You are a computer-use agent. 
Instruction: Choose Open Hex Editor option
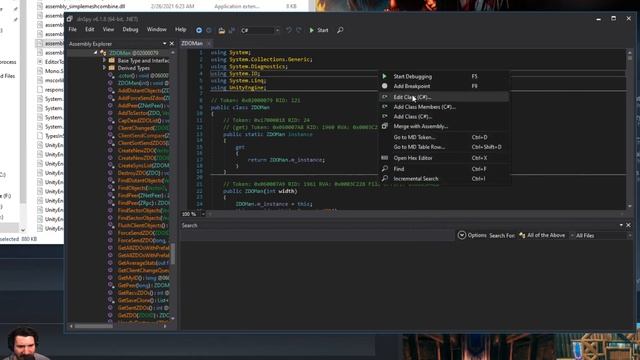(444, 158)
